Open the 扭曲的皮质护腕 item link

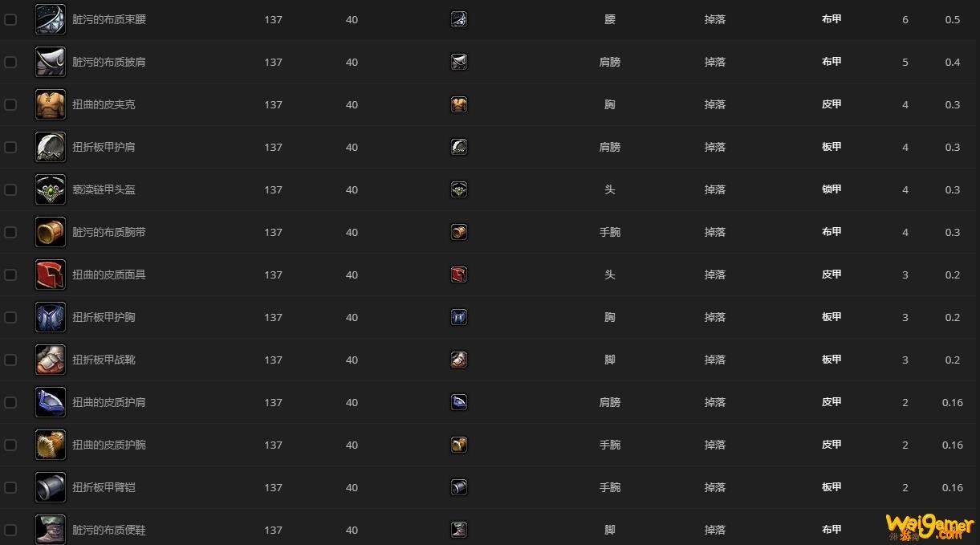point(109,445)
